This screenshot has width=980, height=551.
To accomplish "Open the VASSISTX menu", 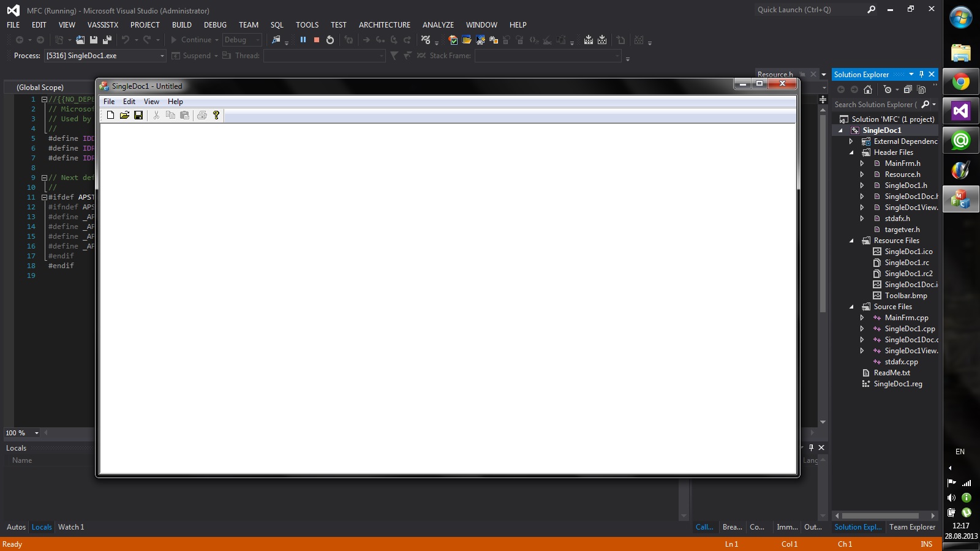I will coord(103,25).
